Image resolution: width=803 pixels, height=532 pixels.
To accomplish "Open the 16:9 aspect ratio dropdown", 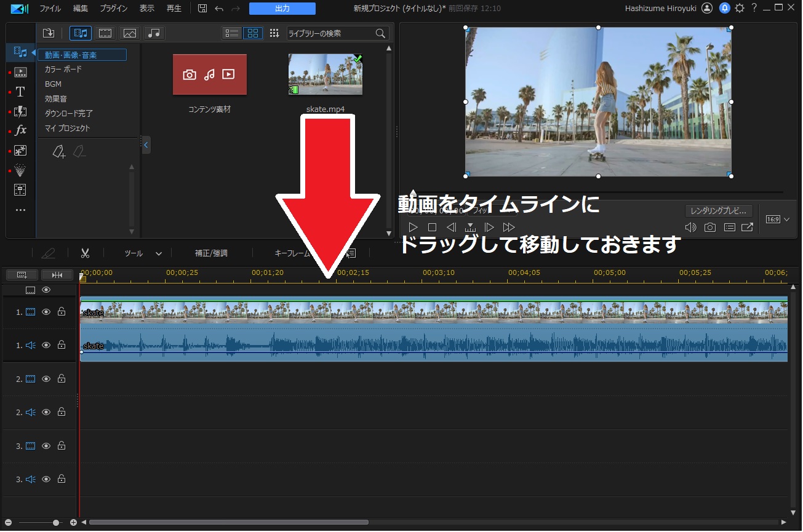I will coord(778,219).
